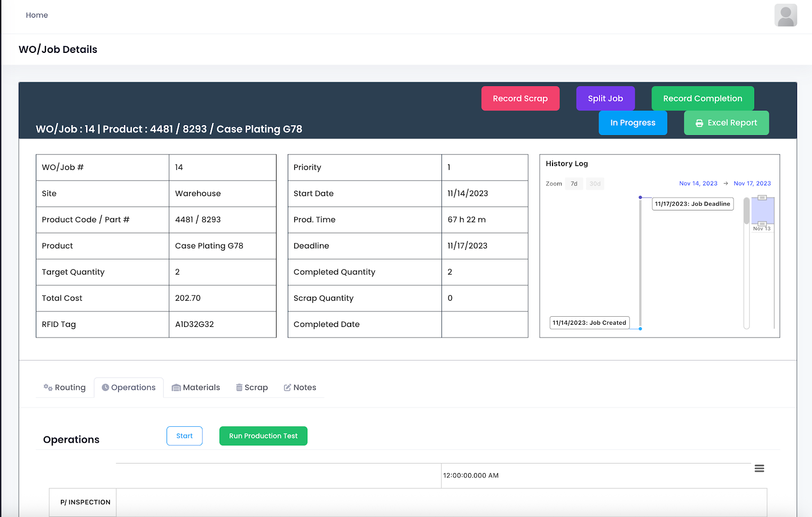Image resolution: width=812 pixels, height=517 pixels.
Task: Toggle 7d zoom in History Log
Action: (573, 183)
